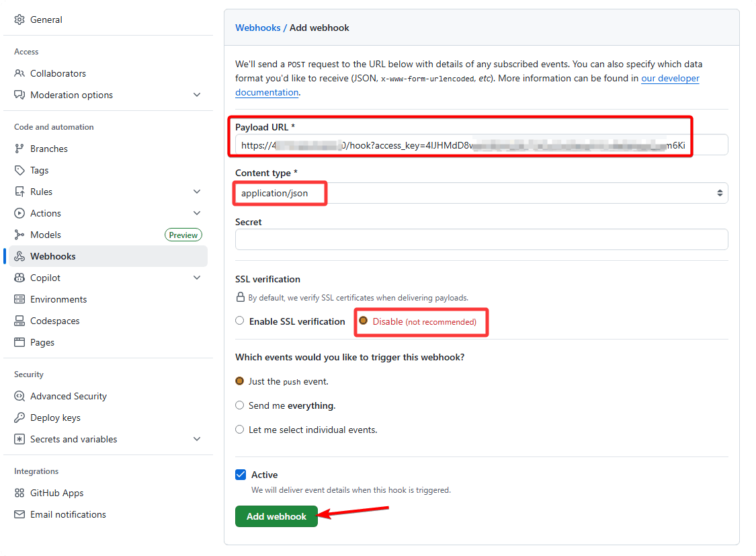Open Tags via its tag icon
The image size is (756, 556).
tap(18, 169)
